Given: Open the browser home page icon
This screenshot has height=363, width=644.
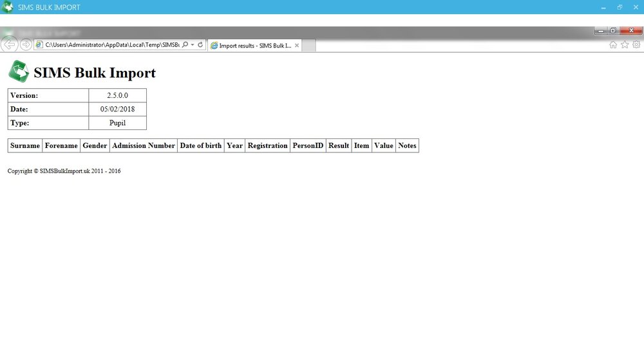Looking at the screenshot, I should click(613, 45).
